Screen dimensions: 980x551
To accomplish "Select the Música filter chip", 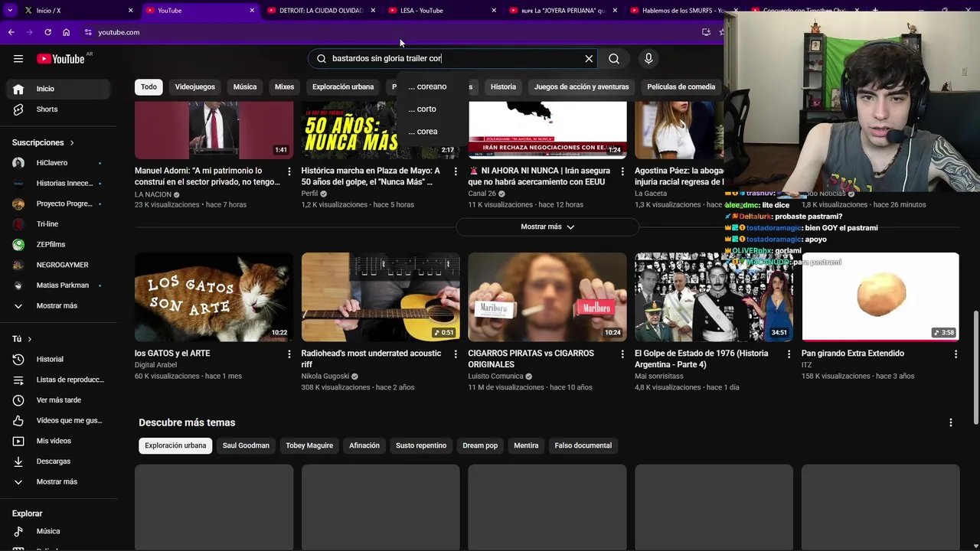I will (245, 87).
